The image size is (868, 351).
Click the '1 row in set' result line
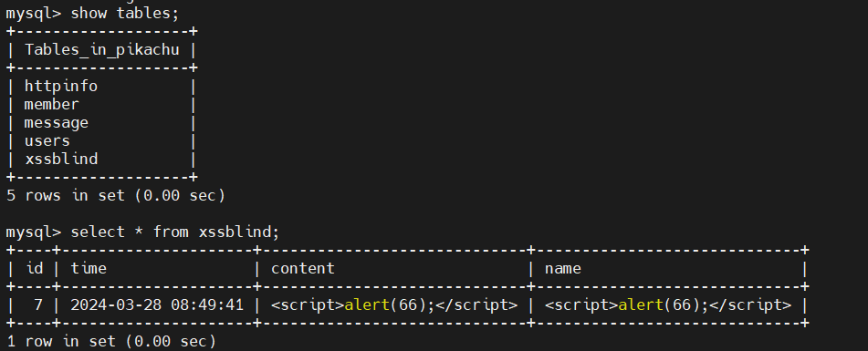111,342
